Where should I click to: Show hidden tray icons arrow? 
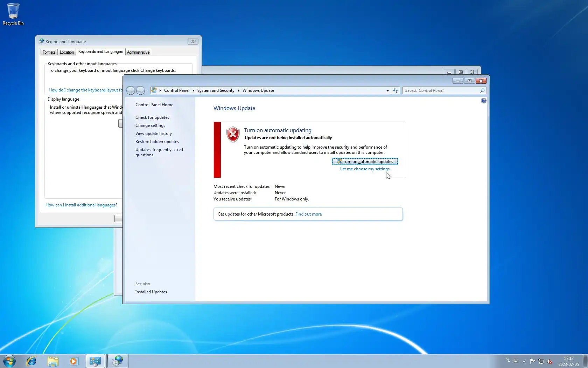[524, 361]
